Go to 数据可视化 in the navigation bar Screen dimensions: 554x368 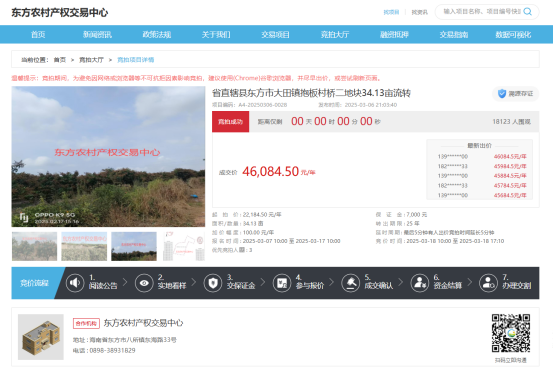pos(513,35)
